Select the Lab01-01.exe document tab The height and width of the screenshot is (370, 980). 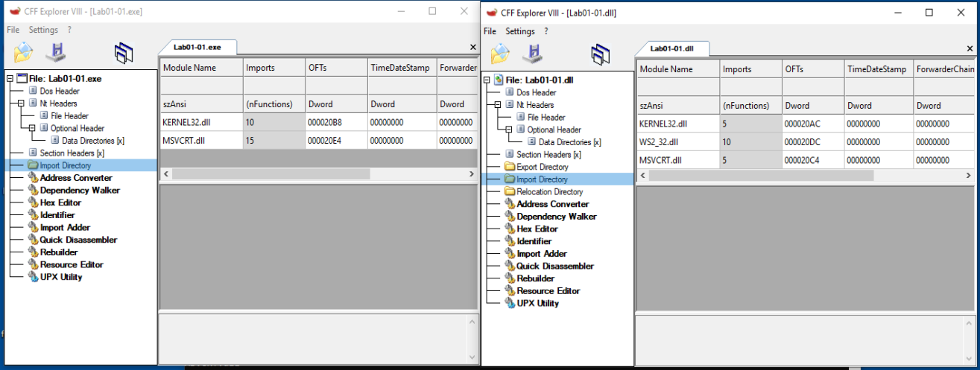(x=198, y=47)
